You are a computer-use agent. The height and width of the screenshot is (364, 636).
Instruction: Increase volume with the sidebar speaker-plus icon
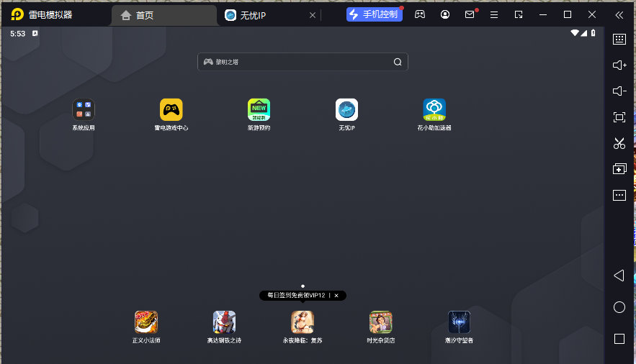pos(619,65)
